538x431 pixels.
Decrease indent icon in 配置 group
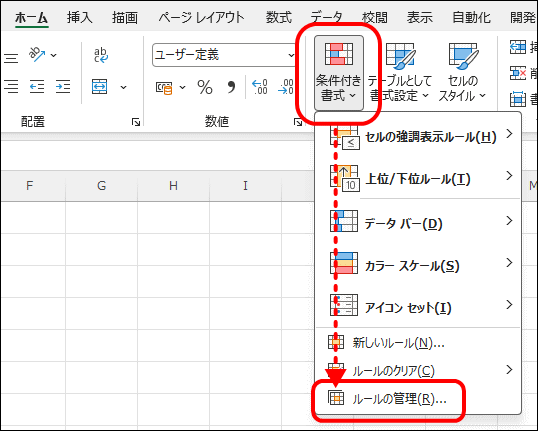pyautogui.click(x=36, y=86)
